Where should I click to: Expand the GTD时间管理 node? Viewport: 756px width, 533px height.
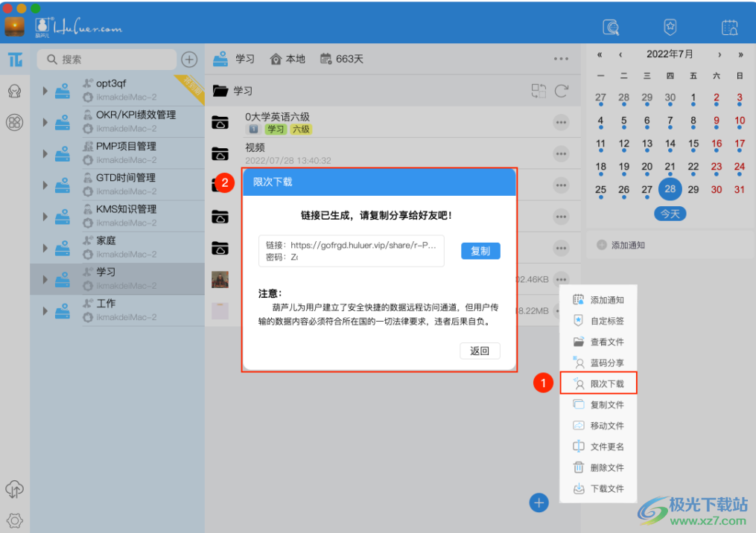(x=45, y=185)
